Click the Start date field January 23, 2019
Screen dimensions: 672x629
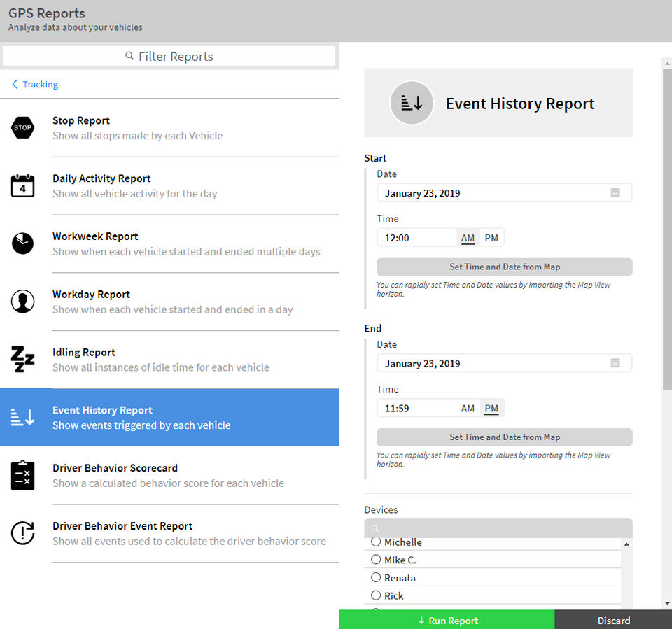coord(505,193)
